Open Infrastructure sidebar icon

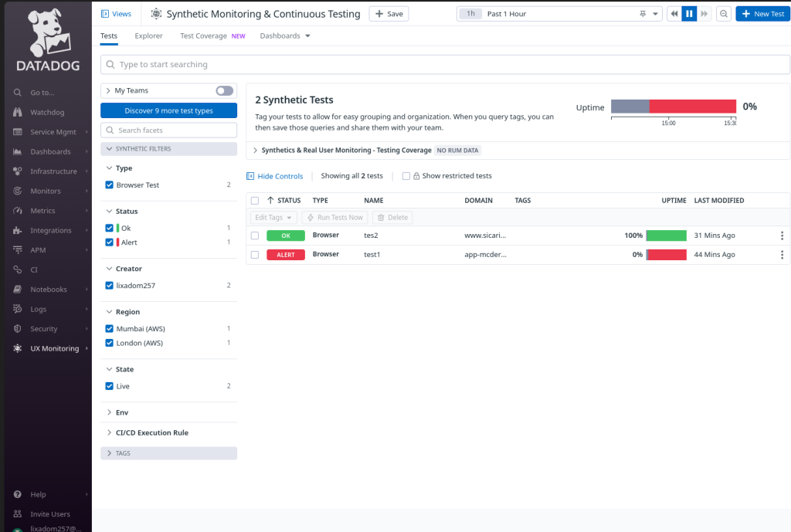18,171
